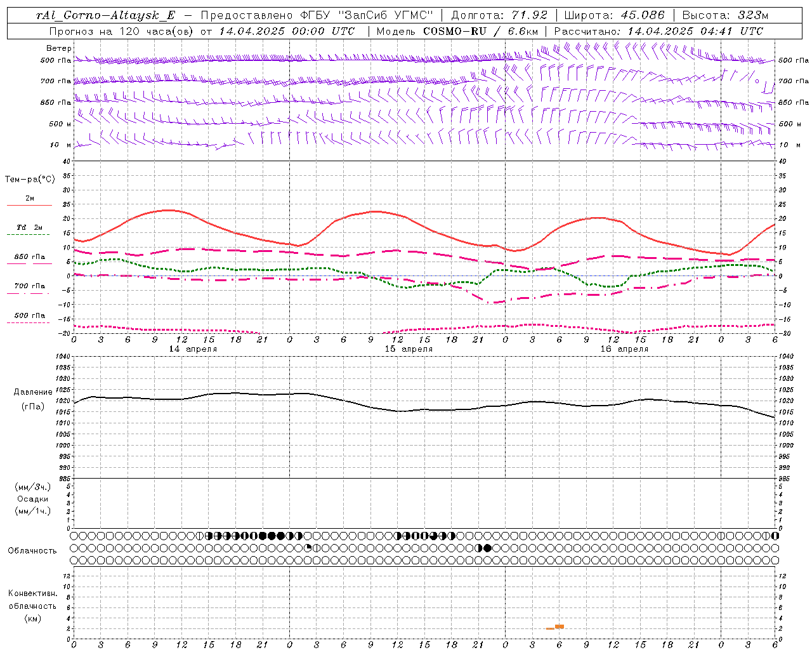Click the 'Осадки' precipitation label

pyautogui.click(x=33, y=499)
